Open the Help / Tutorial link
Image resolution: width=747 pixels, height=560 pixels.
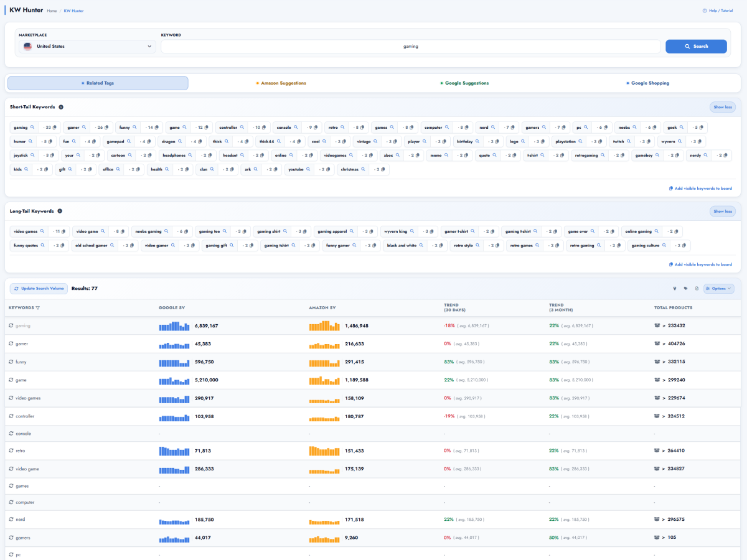point(718,11)
